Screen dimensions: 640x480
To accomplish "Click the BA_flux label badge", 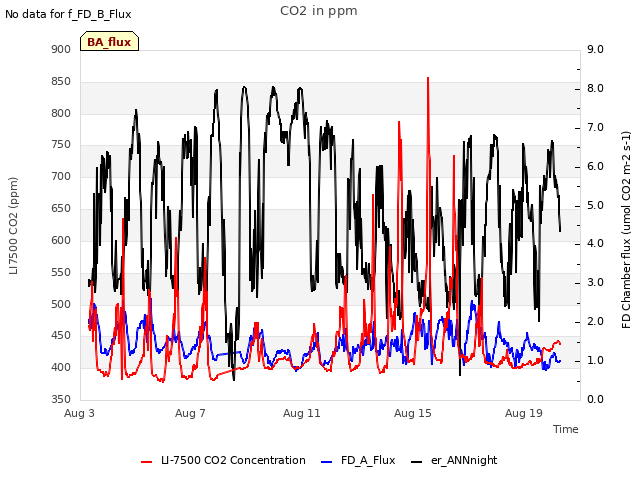I will click(x=109, y=41).
